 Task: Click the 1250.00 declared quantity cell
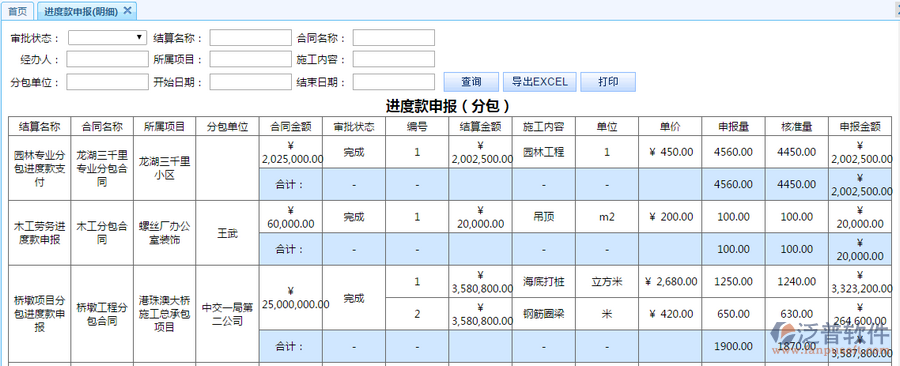(x=733, y=282)
